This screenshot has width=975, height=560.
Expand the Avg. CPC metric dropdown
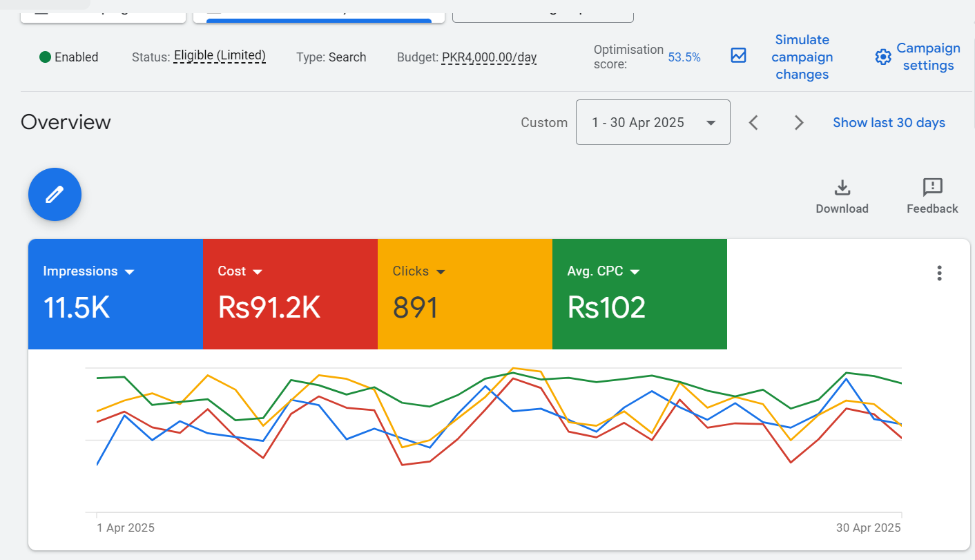tap(635, 272)
